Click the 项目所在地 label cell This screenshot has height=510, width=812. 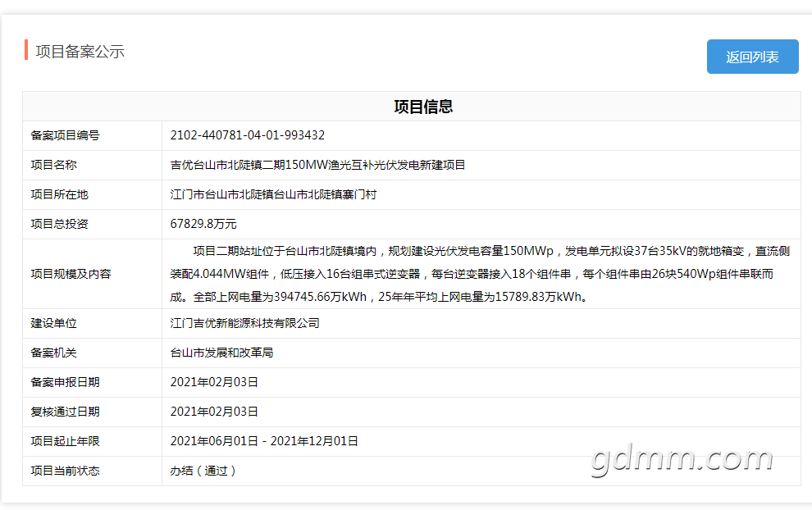point(92,194)
